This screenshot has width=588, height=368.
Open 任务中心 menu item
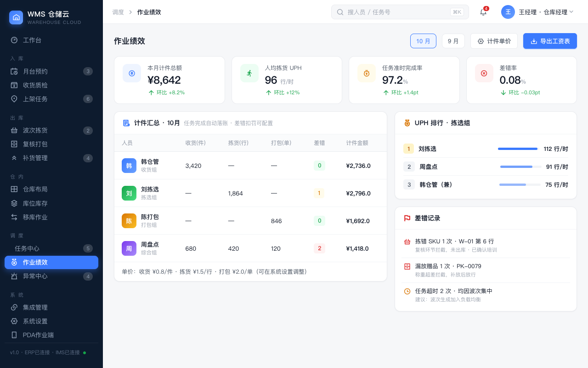click(x=51, y=248)
